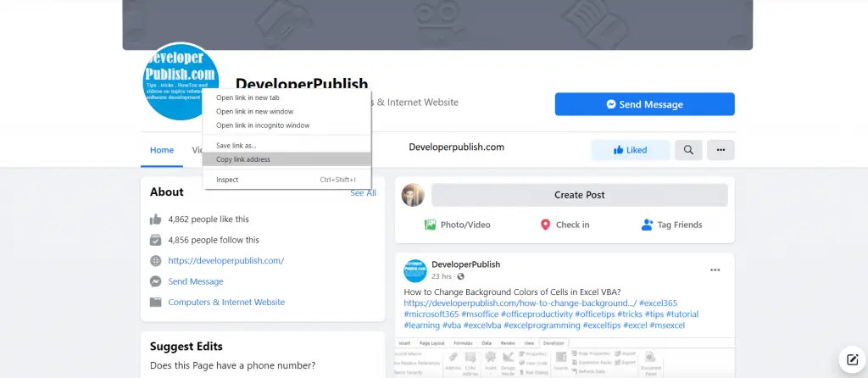Switch to the Home tab
This screenshot has width=868, height=378.
[162, 150]
